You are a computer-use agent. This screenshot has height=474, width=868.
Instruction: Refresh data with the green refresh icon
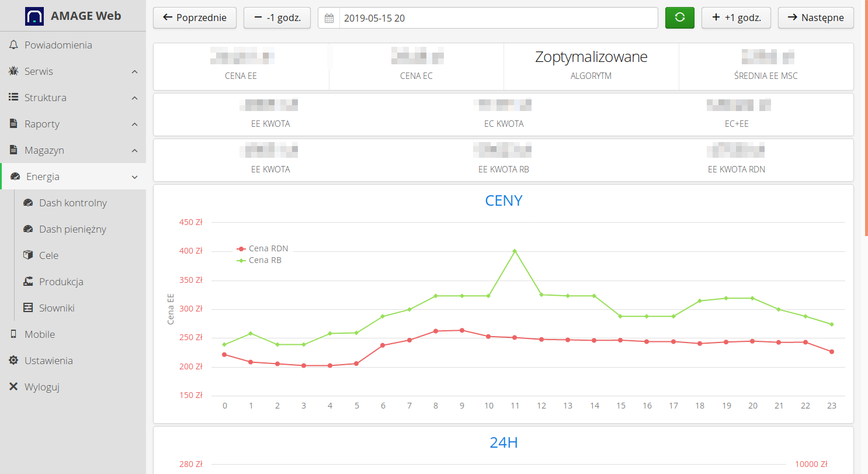coord(679,18)
